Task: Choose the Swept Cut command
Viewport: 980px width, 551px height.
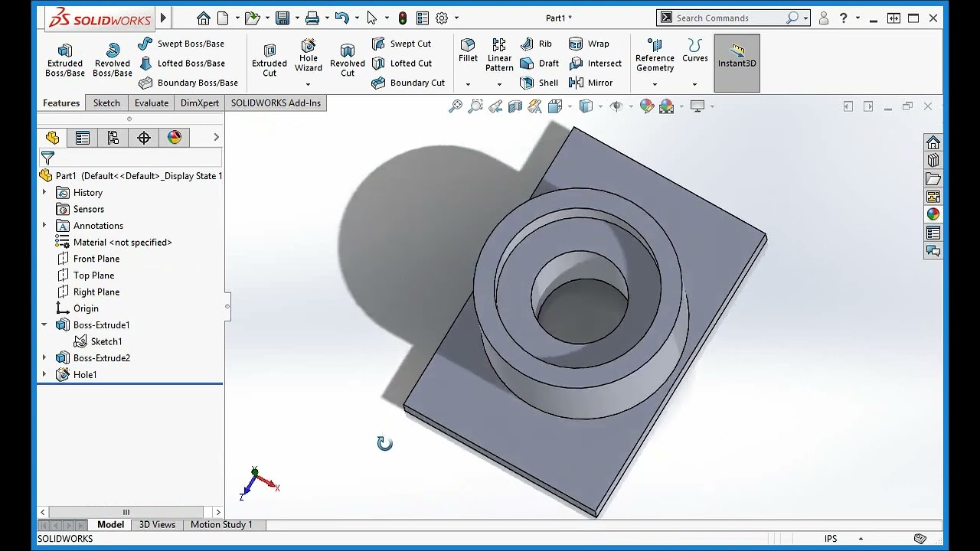Action: pyautogui.click(x=401, y=44)
